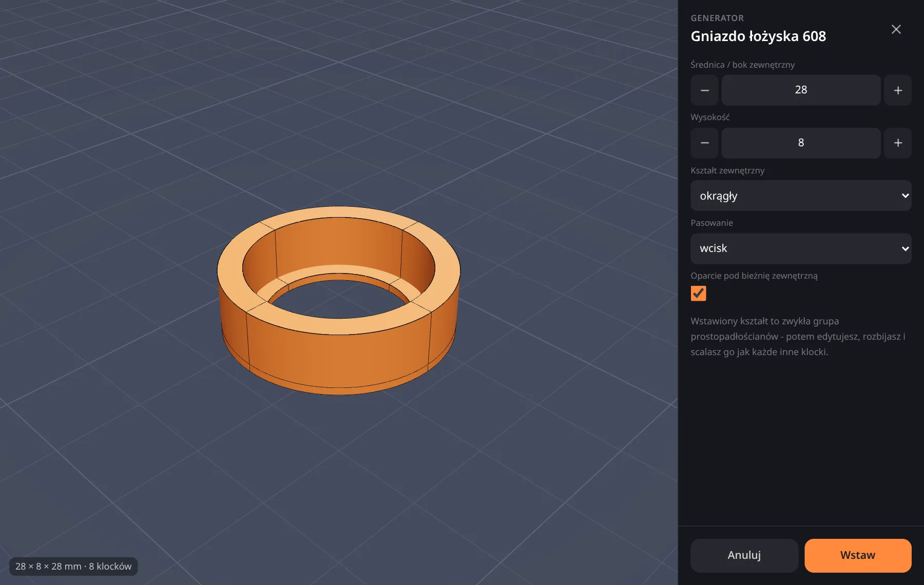Click the Wstaw insert button

click(858, 555)
